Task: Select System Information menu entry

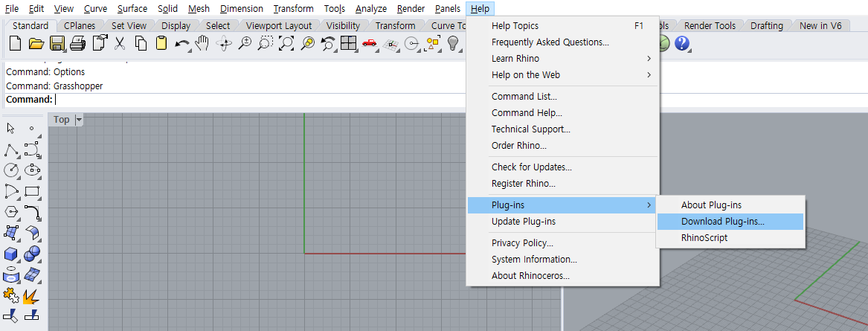Action: click(562, 259)
